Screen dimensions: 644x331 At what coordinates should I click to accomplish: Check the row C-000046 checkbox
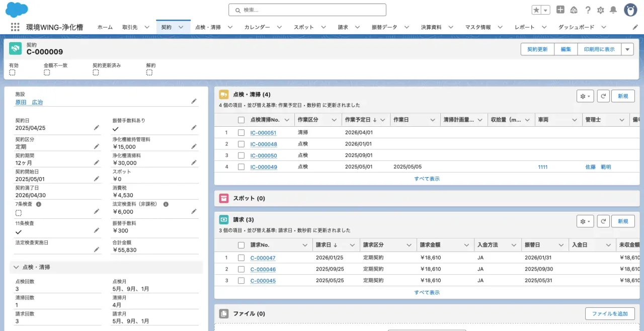tap(241, 269)
